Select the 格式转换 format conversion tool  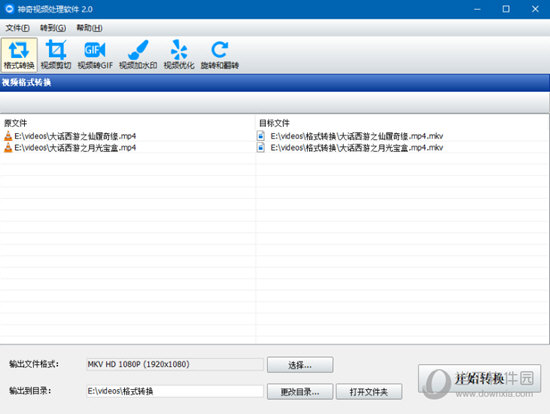[19, 55]
